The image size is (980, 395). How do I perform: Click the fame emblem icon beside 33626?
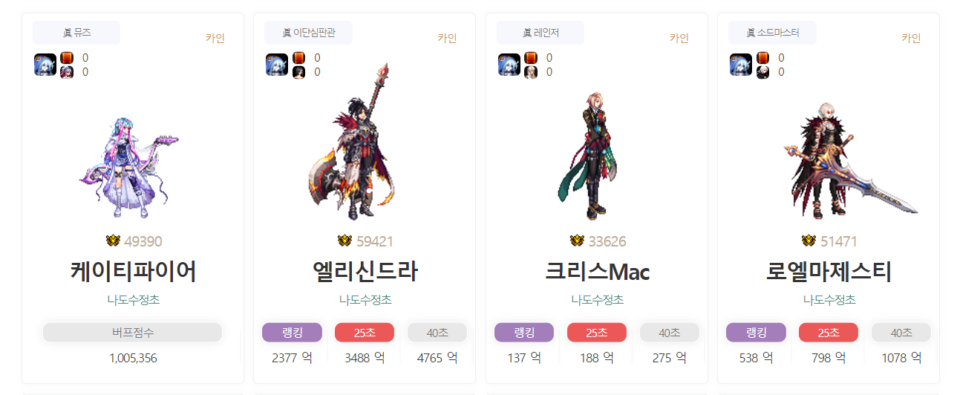tap(578, 241)
